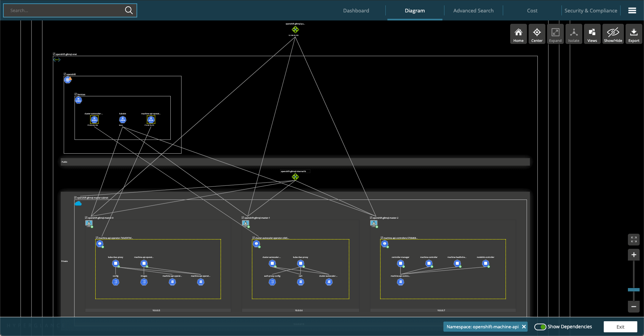This screenshot has width=644, height=336.
Task: Select the machine-controller container icon
Action: (x=429, y=264)
